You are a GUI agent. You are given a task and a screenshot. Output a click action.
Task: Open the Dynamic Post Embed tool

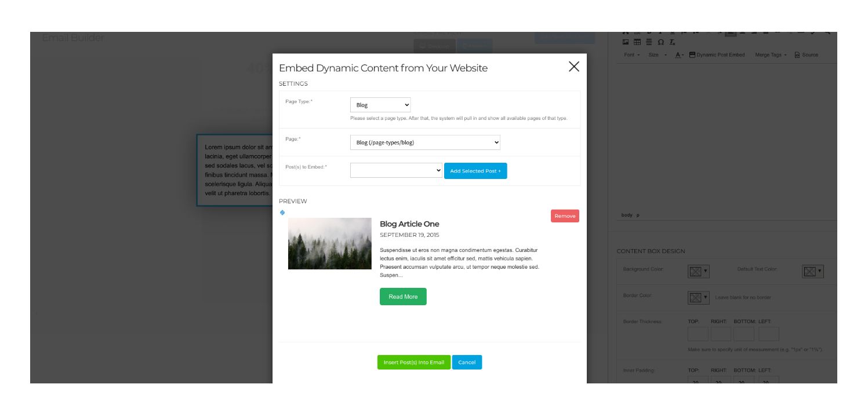(717, 54)
